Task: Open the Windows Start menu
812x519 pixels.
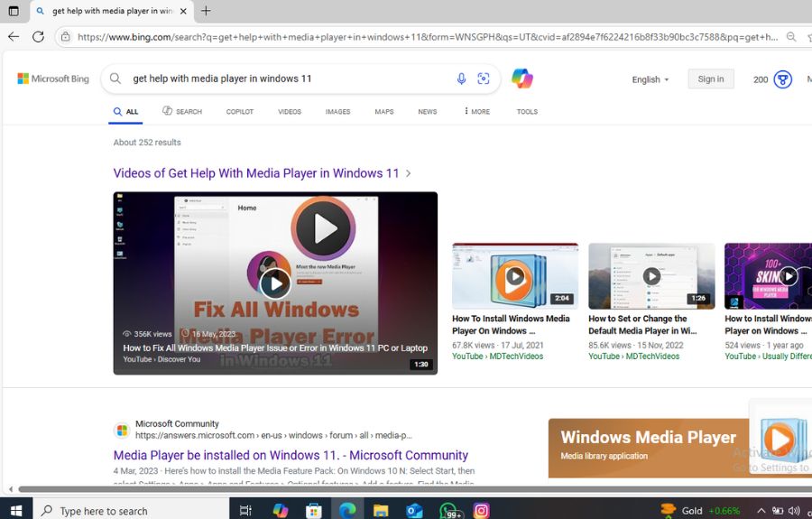Action: [x=16, y=511]
